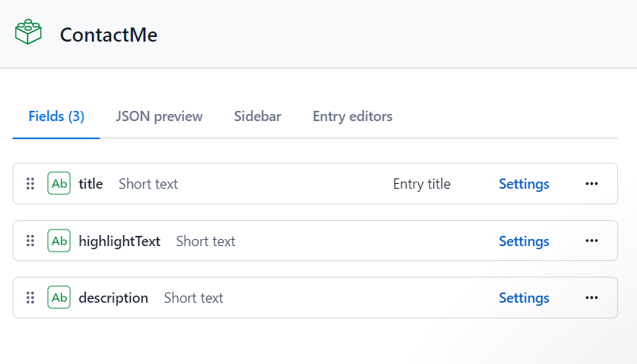The height and width of the screenshot is (364, 637).
Task: Open Settings for the title field
Action: pos(524,184)
